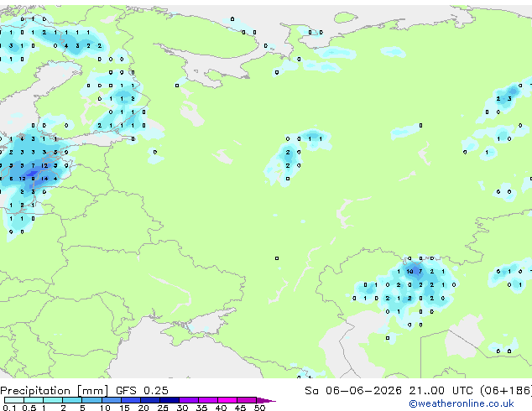This screenshot has width=532, height=411.
Task: Select the legend swatch between 10 and 15
Action: (111, 400)
